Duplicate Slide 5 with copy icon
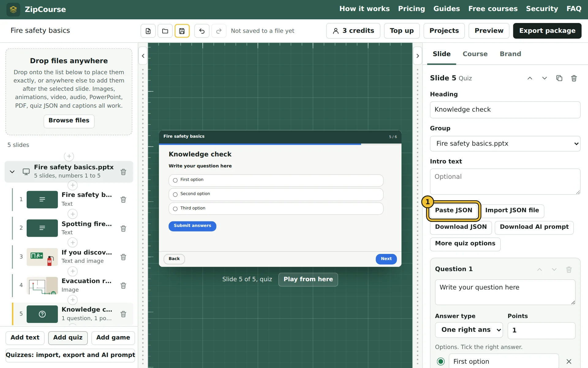 (559, 78)
